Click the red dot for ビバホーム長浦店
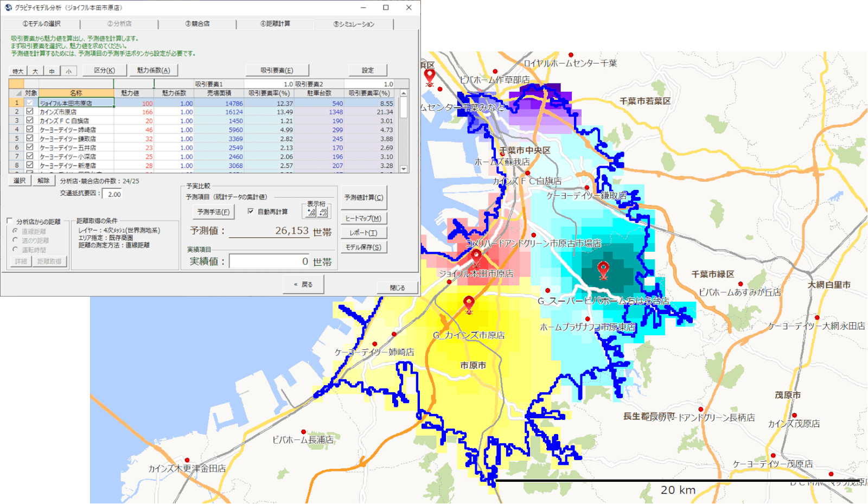The image size is (868, 504). [x=303, y=432]
